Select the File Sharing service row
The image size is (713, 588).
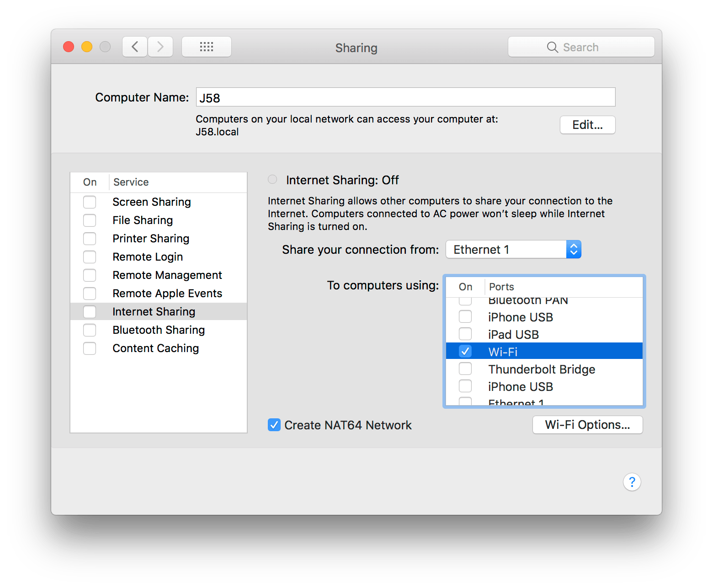(x=159, y=220)
